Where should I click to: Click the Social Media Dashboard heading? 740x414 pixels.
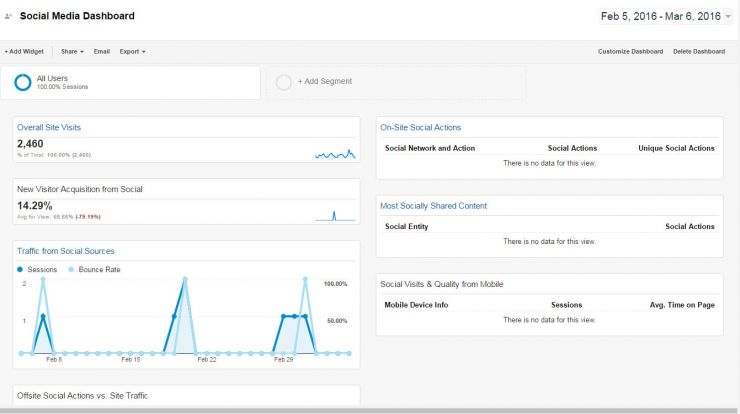point(77,16)
